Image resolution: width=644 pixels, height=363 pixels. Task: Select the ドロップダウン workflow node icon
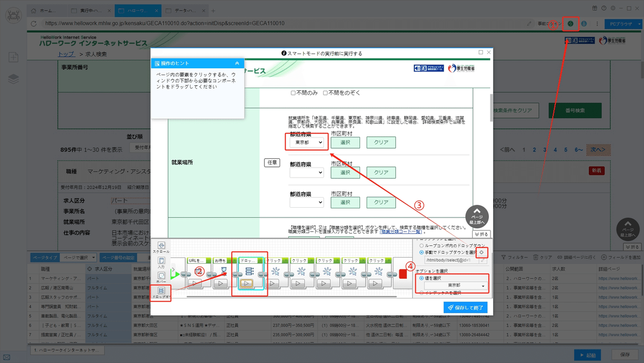(249, 270)
